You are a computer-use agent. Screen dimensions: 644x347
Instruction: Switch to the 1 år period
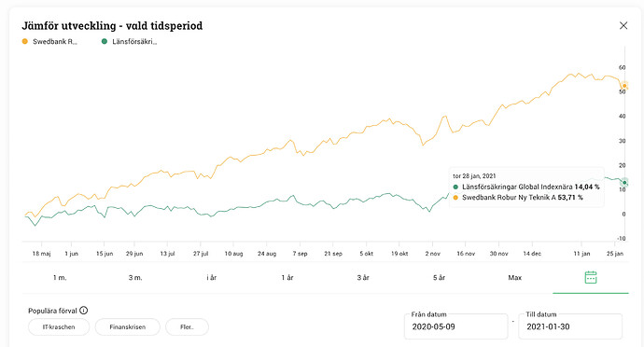tap(287, 278)
